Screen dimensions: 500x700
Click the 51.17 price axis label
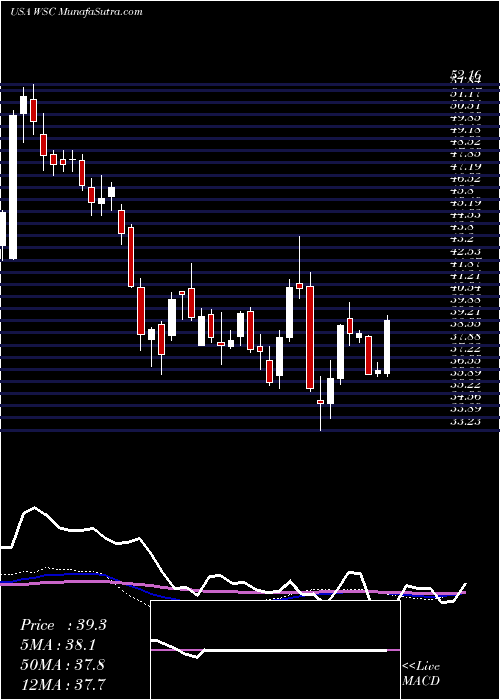(466, 94)
